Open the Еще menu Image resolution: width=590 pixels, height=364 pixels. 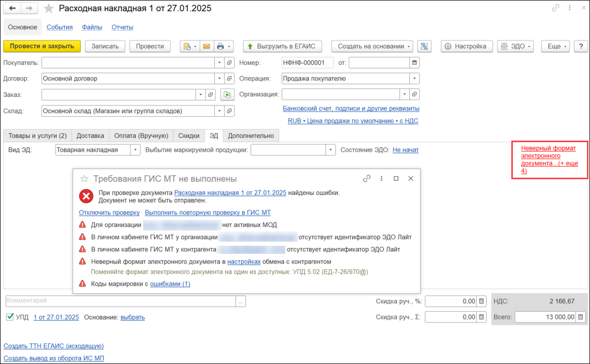coord(555,46)
